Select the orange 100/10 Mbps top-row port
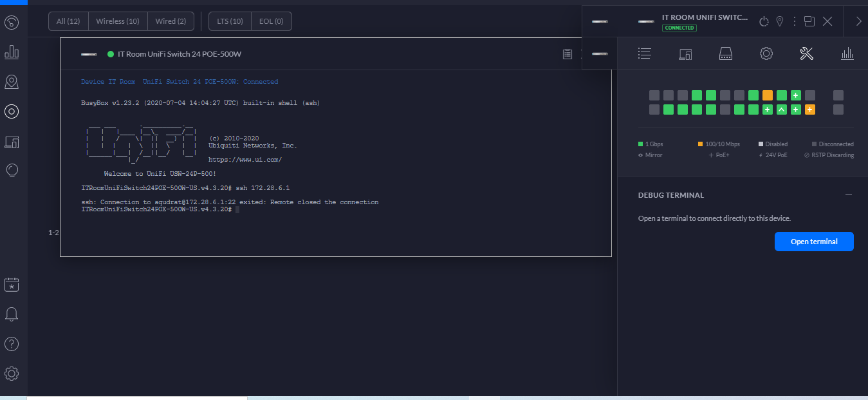The width and height of the screenshot is (868, 400). [768, 95]
